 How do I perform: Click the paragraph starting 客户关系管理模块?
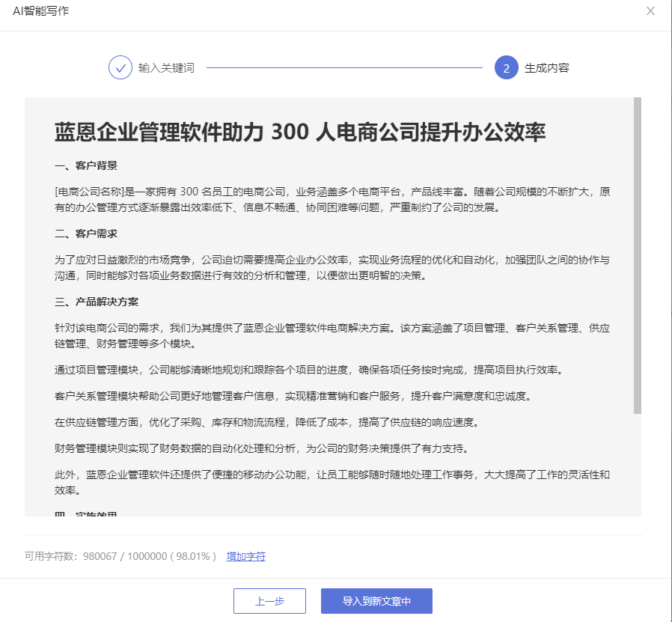308,395
